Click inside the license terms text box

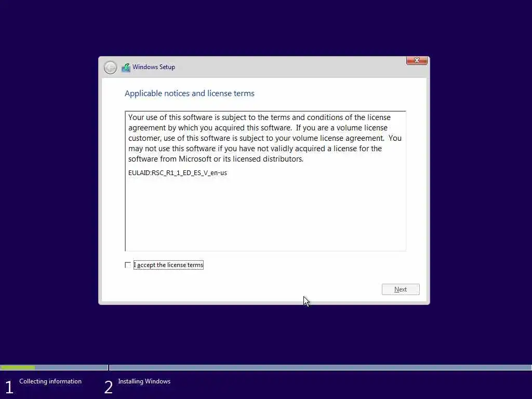(265, 181)
